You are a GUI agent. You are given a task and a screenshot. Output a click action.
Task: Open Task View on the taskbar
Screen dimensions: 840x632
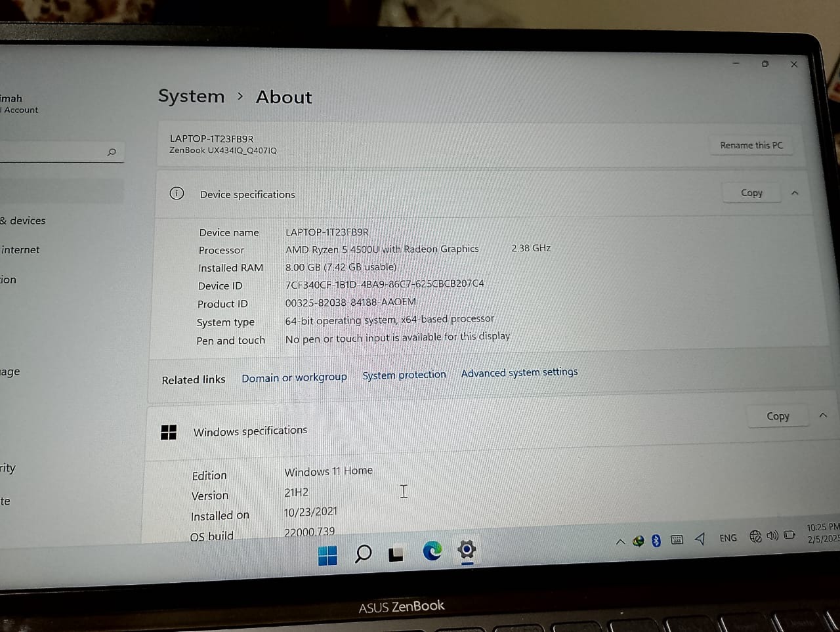(x=396, y=555)
